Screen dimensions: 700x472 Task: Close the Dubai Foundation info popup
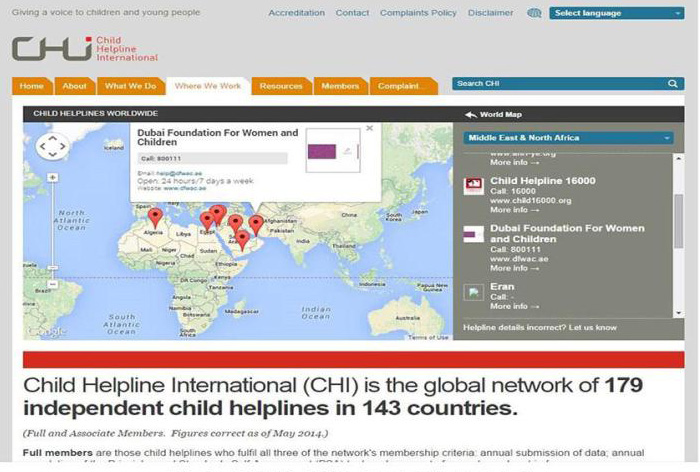369,128
